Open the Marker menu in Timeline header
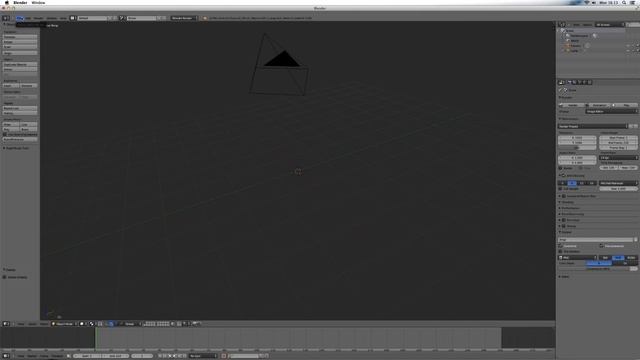The width and height of the screenshot is (640, 360). pos(31,356)
